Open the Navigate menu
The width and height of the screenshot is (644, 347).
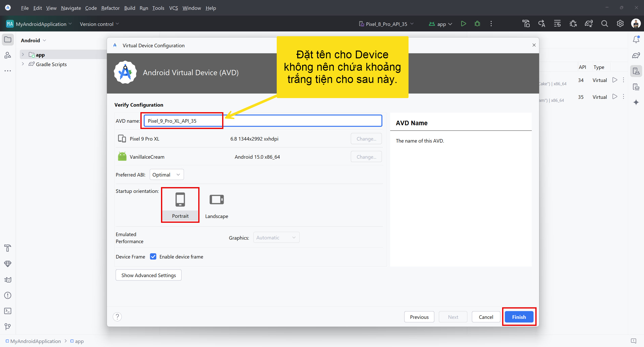pos(71,8)
